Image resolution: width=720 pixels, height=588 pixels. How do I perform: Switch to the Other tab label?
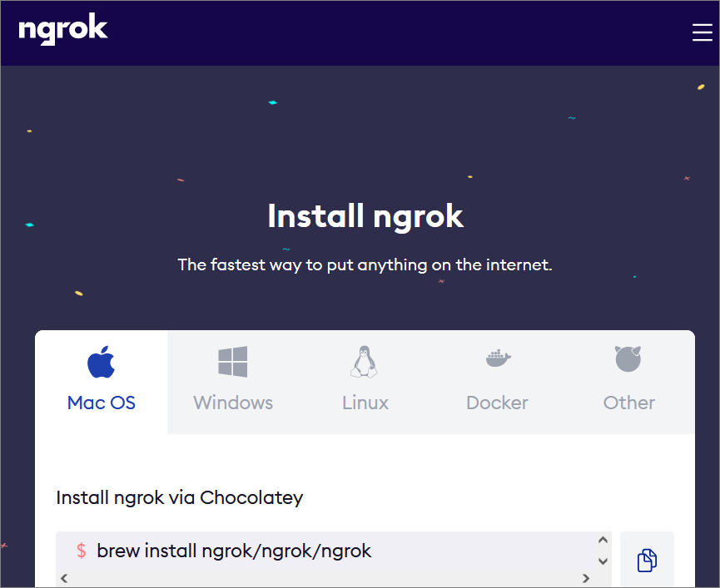point(628,403)
